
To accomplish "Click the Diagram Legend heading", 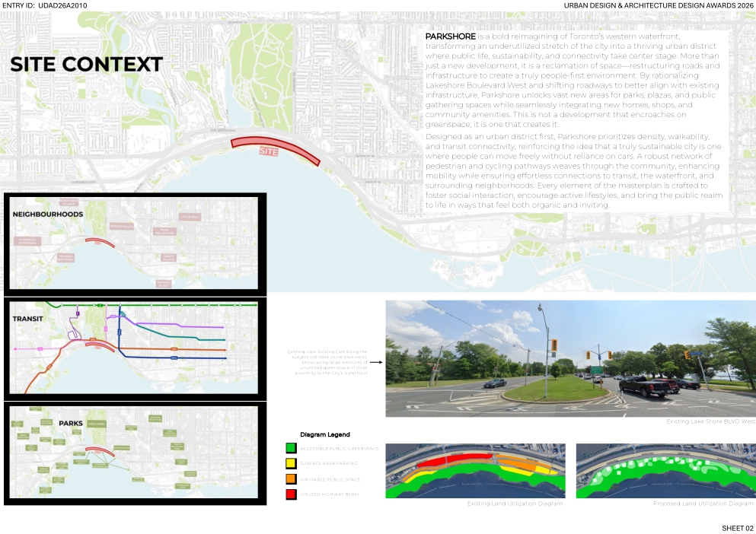I will [x=325, y=434].
